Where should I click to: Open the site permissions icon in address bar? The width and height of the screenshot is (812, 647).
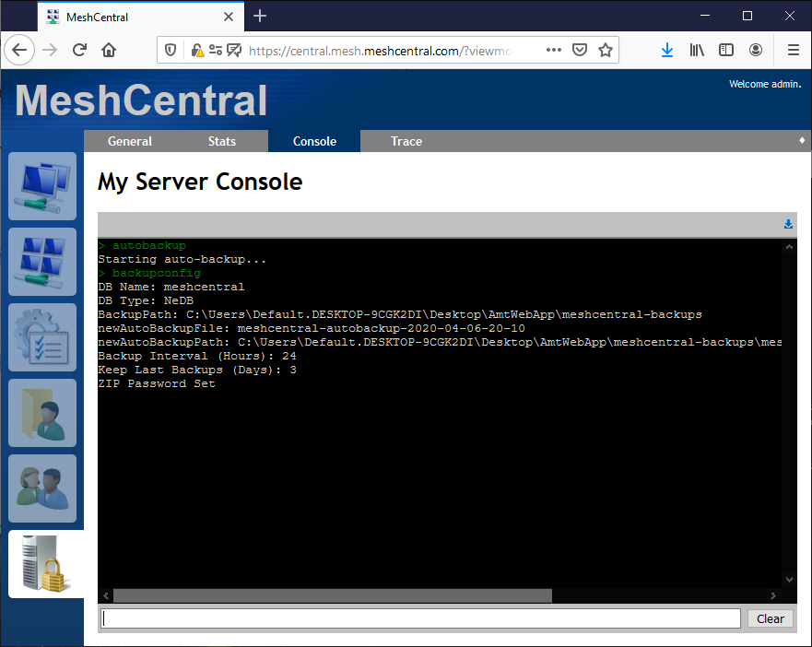(x=216, y=51)
